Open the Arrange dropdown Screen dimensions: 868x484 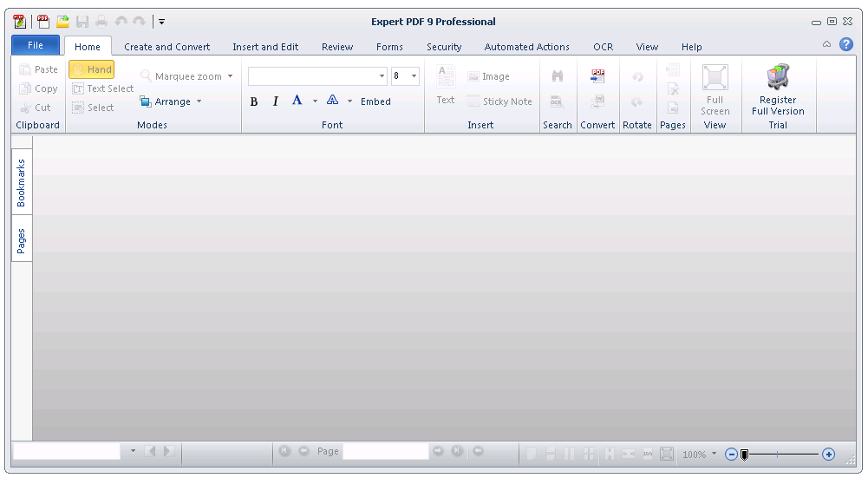171,101
